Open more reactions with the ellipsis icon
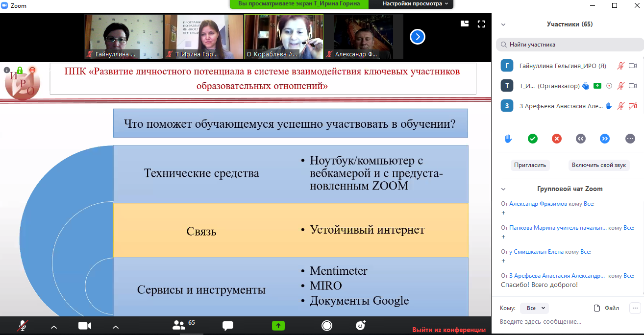This screenshot has width=644, height=335. [x=630, y=139]
